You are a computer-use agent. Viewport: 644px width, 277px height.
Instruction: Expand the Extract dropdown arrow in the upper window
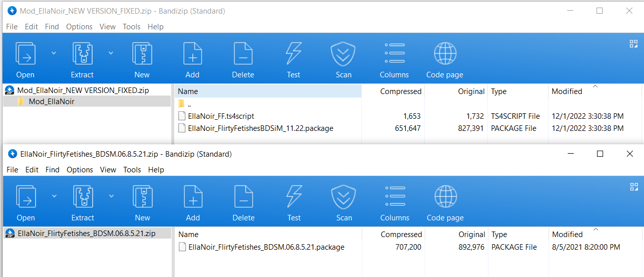click(x=111, y=53)
